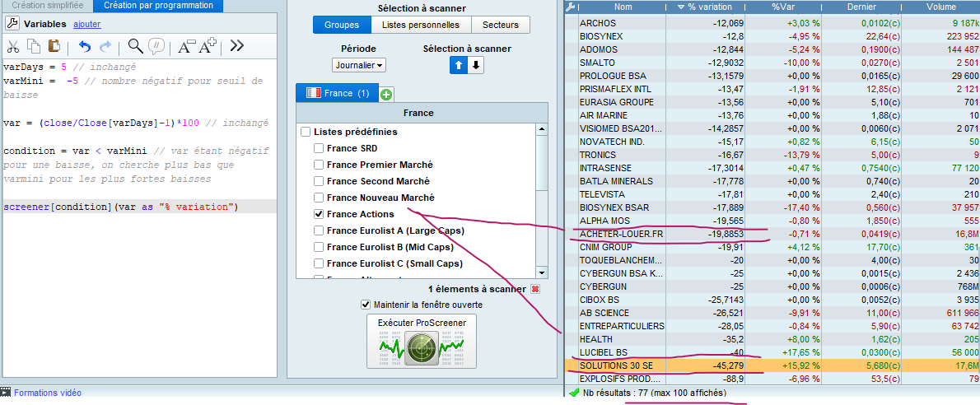980x405 pixels.
Task: Click the Dernier column header
Action: click(x=862, y=7)
